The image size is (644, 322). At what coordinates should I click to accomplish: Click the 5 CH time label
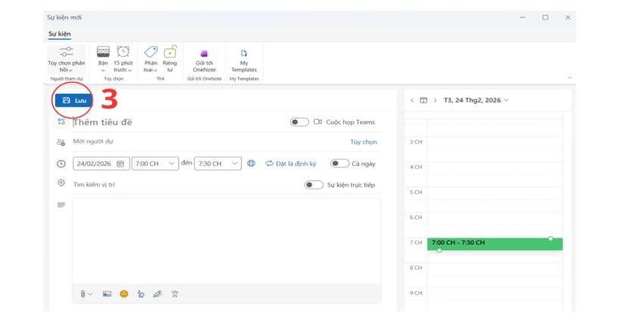[x=416, y=192]
